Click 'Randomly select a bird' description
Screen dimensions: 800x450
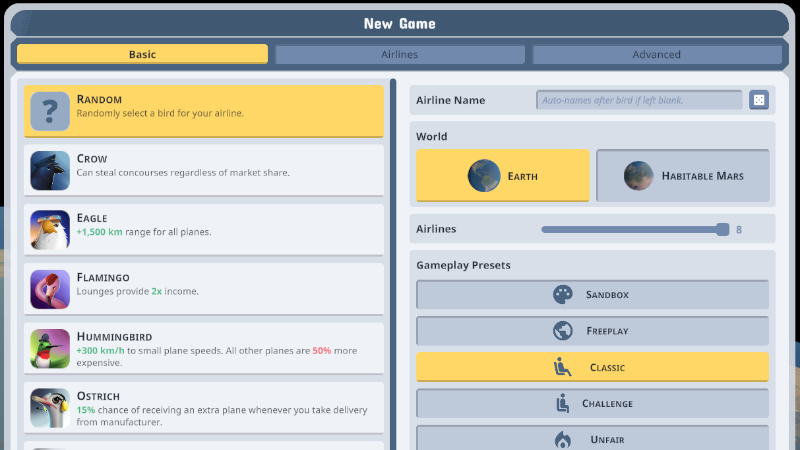click(x=160, y=113)
